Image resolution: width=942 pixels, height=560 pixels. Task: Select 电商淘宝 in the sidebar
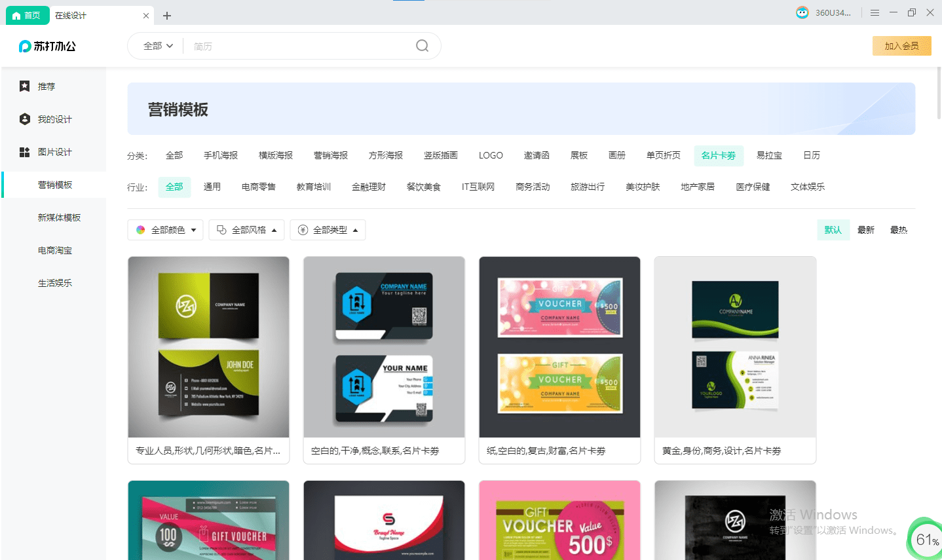click(55, 250)
